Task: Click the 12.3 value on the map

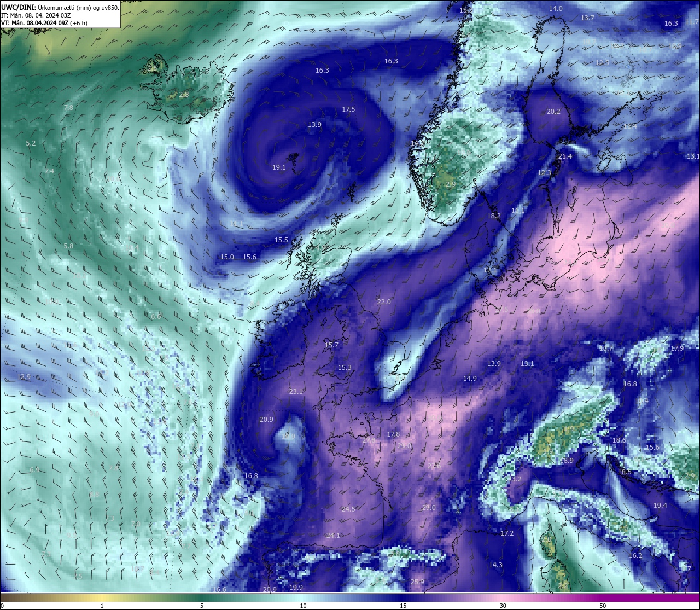Action: (544, 173)
